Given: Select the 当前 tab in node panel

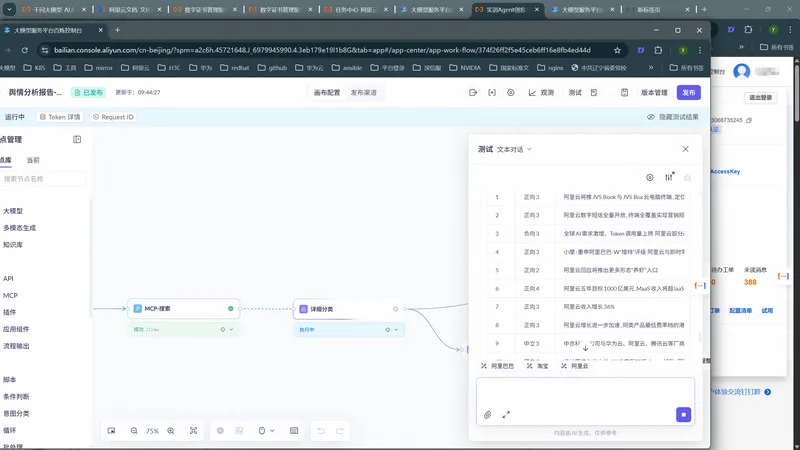Looking at the screenshot, I should click(33, 160).
